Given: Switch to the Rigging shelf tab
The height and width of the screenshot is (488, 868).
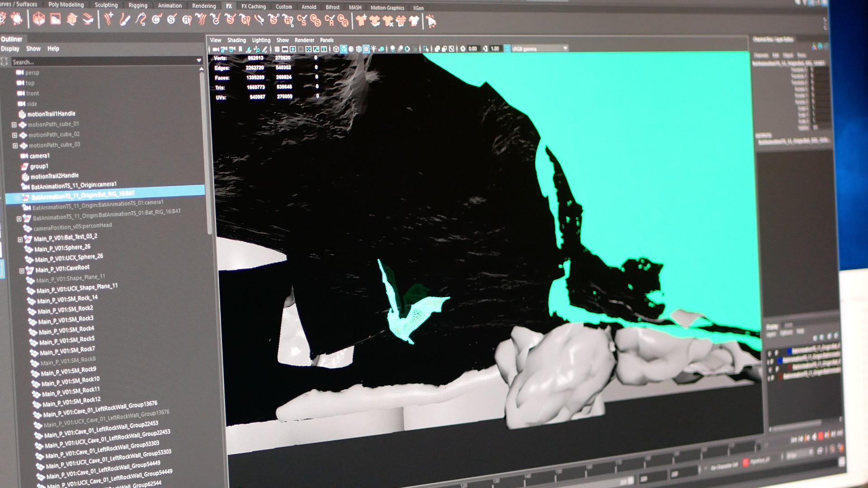Looking at the screenshot, I should [x=138, y=5].
